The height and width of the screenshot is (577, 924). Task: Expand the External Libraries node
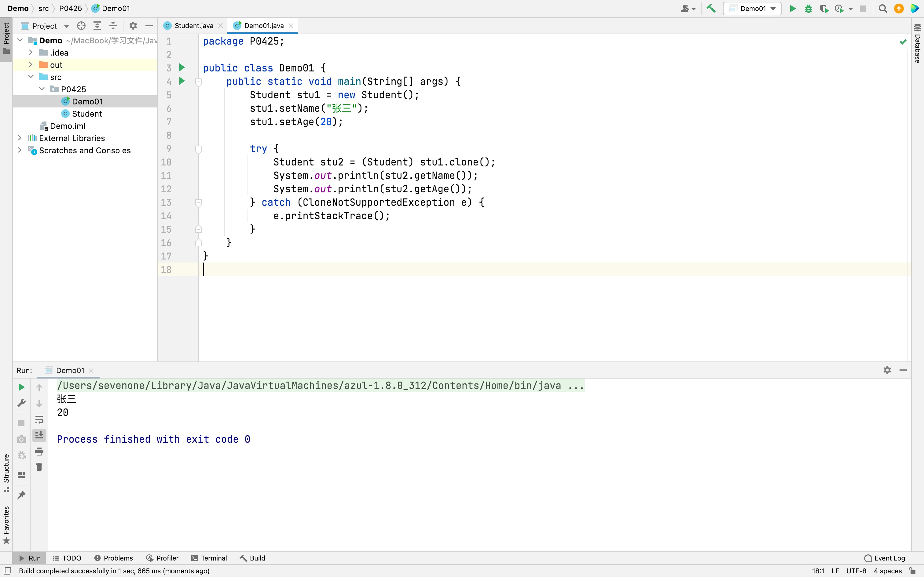point(20,138)
